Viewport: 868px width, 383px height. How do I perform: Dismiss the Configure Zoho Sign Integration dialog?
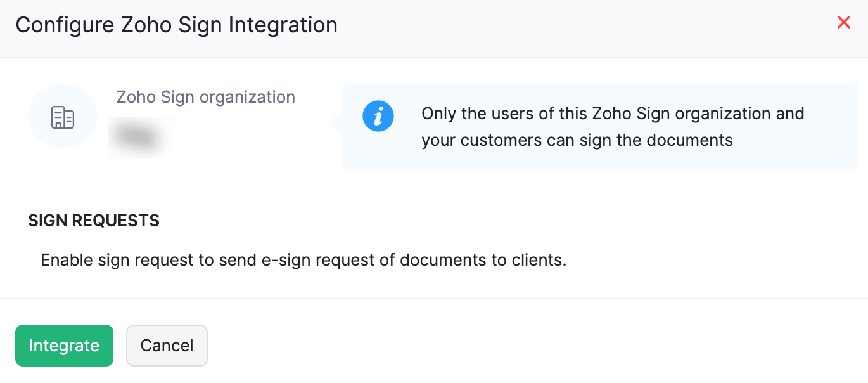(843, 22)
